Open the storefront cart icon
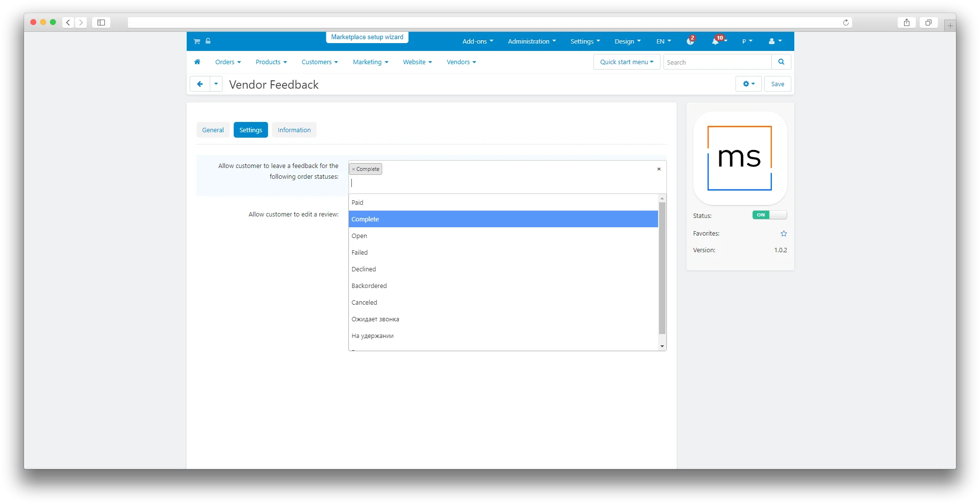The height and width of the screenshot is (504, 980). coord(196,41)
